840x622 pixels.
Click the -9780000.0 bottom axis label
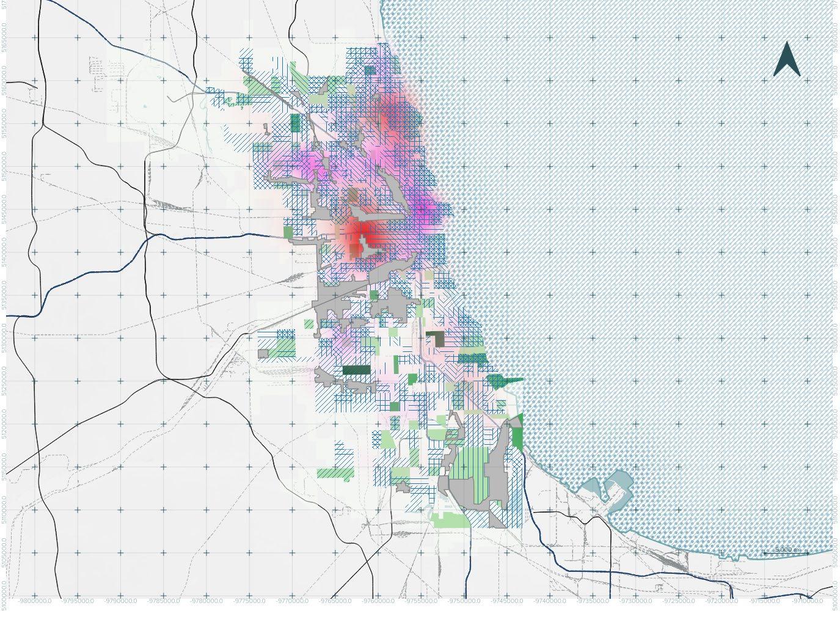[206, 601]
